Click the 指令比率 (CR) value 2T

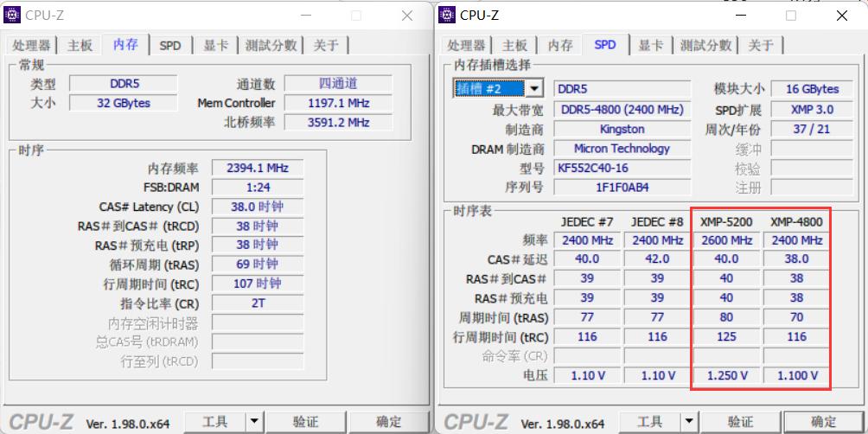[258, 303]
